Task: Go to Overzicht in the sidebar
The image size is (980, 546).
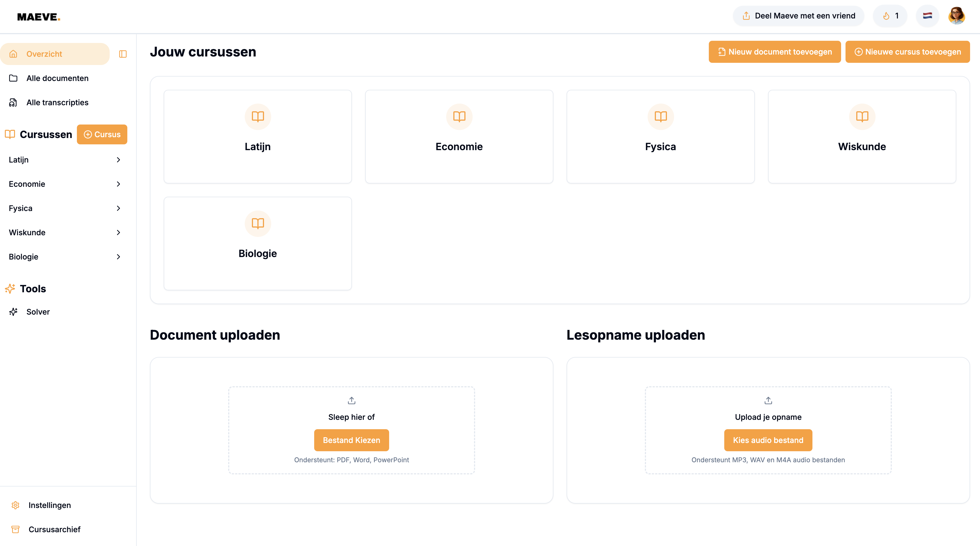Action: (x=55, y=54)
